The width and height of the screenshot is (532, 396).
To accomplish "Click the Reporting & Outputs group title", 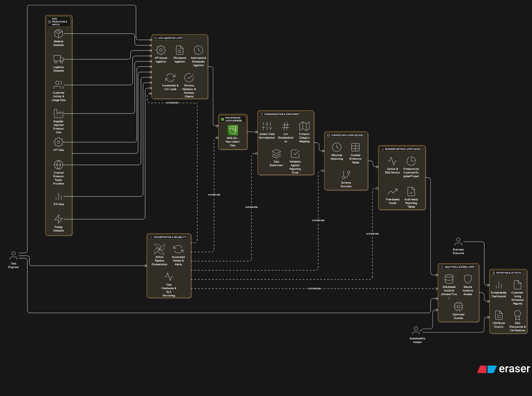I will [x=508, y=273].
